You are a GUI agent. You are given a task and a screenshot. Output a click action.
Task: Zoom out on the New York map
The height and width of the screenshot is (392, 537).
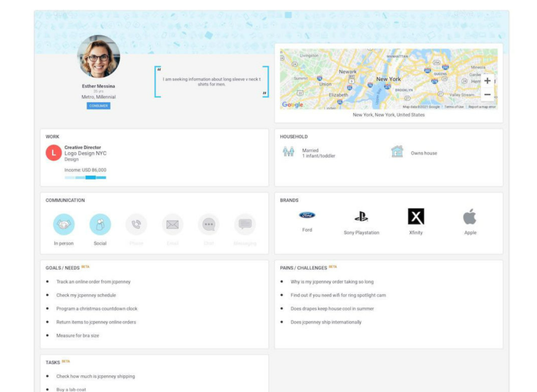click(x=487, y=94)
